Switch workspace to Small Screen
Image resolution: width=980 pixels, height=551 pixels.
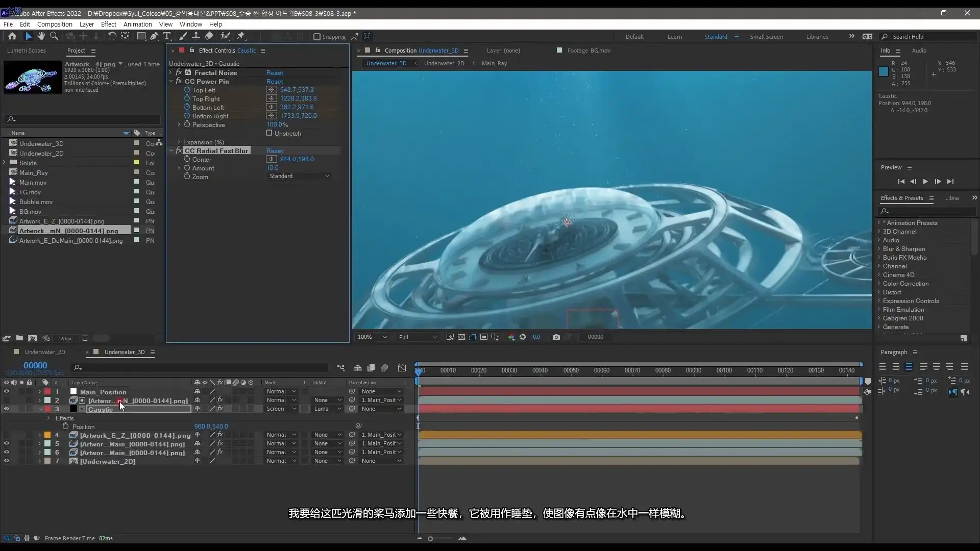click(766, 37)
